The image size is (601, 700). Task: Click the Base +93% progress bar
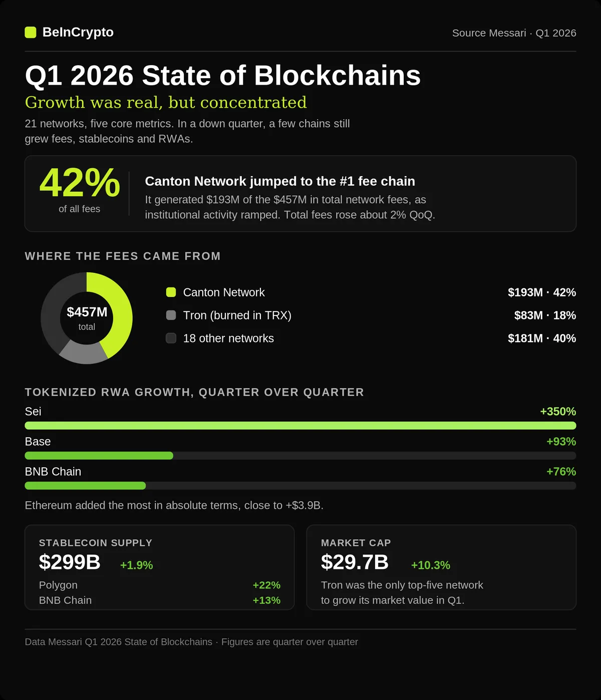coord(300,456)
